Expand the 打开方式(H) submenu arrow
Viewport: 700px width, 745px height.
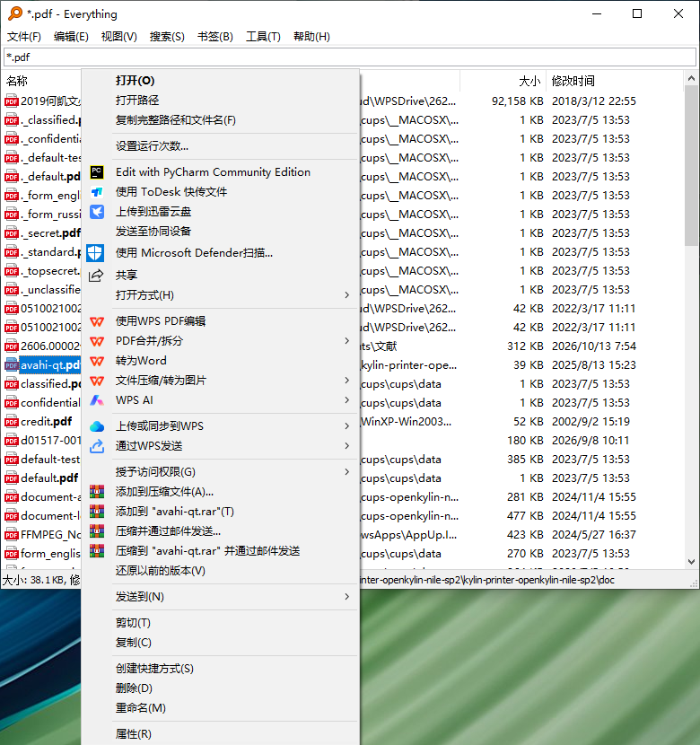tap(347, 295)
